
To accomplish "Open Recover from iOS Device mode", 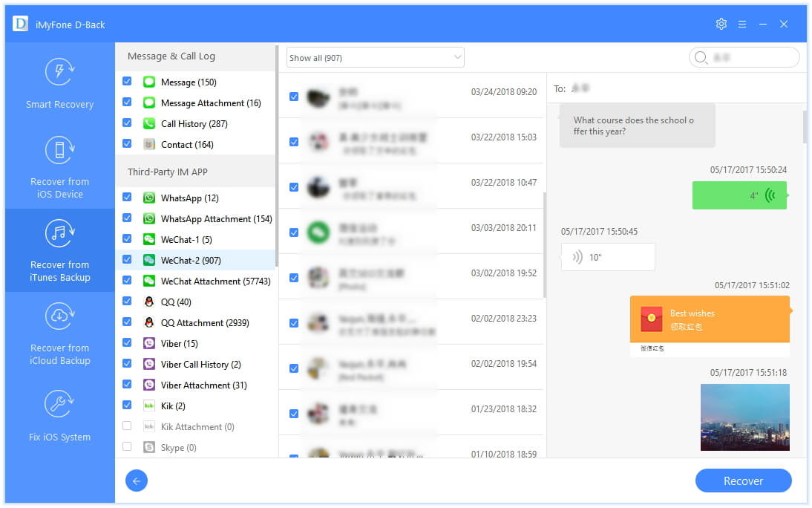I will tap(59, 167).
